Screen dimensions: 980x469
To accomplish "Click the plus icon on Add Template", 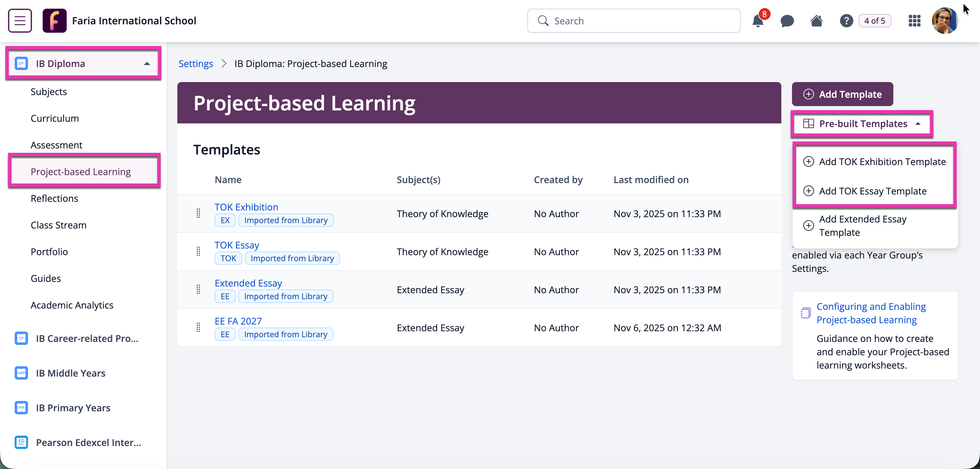I will [x=808, y=94].
